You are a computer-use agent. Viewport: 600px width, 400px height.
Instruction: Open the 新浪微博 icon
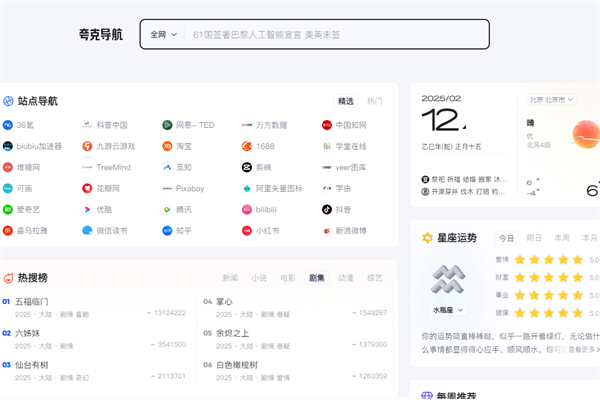tap(326, 230)
